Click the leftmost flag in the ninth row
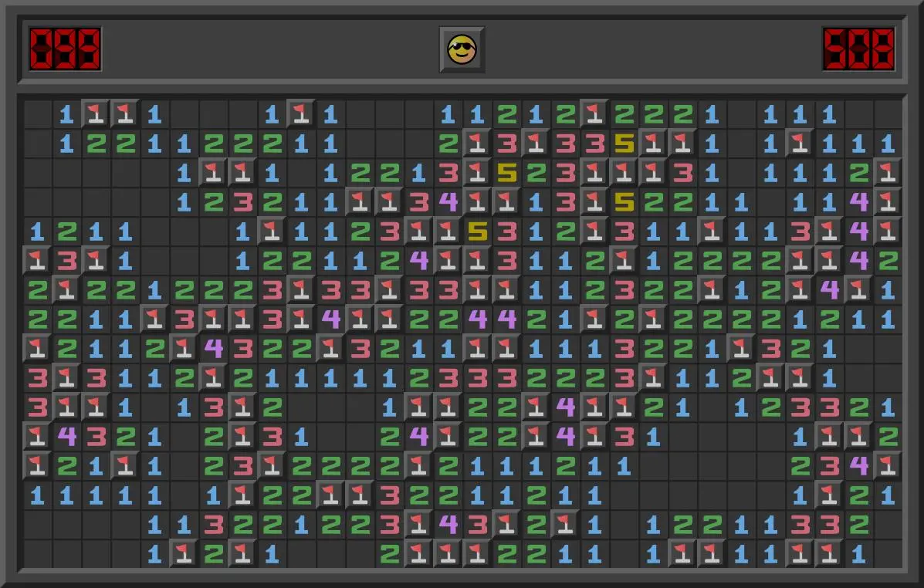Viewport: 924px width, 588px height. tap(37, 349)
